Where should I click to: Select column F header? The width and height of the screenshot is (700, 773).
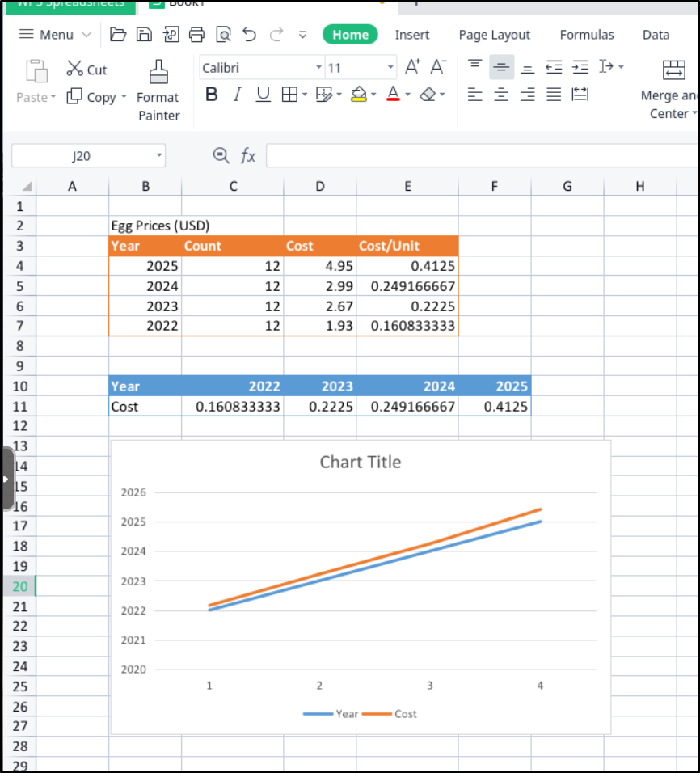coord(495,186)
